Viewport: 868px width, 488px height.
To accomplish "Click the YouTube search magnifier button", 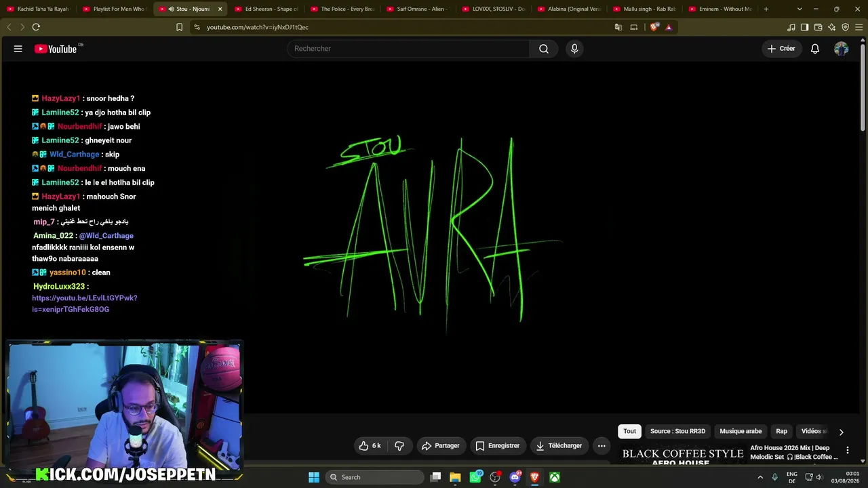I will (x=544, y=49).
